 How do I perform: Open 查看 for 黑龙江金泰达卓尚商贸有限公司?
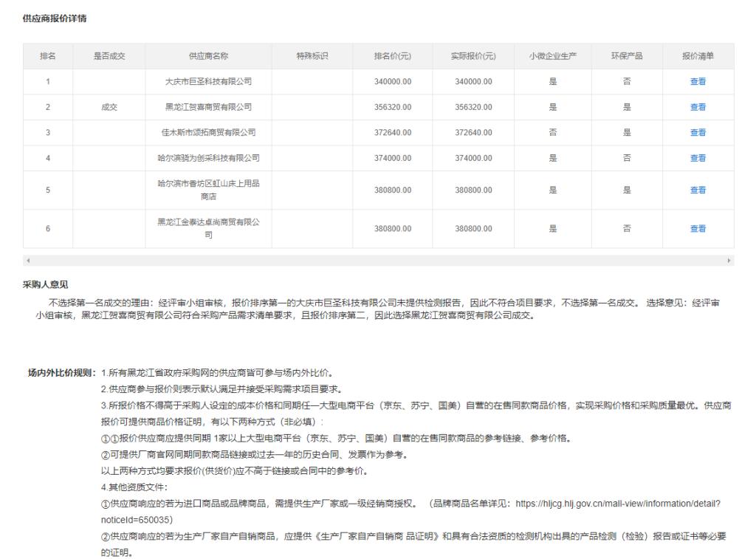[698, 229]
